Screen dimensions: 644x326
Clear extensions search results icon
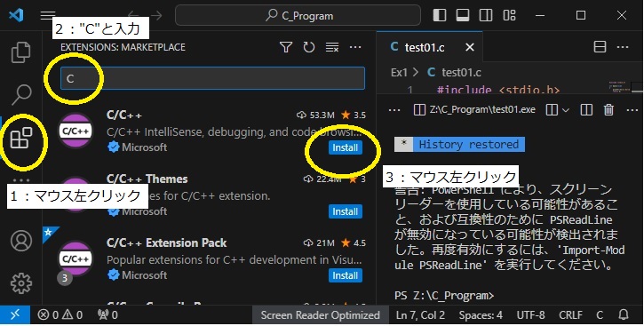click(332, 47)
